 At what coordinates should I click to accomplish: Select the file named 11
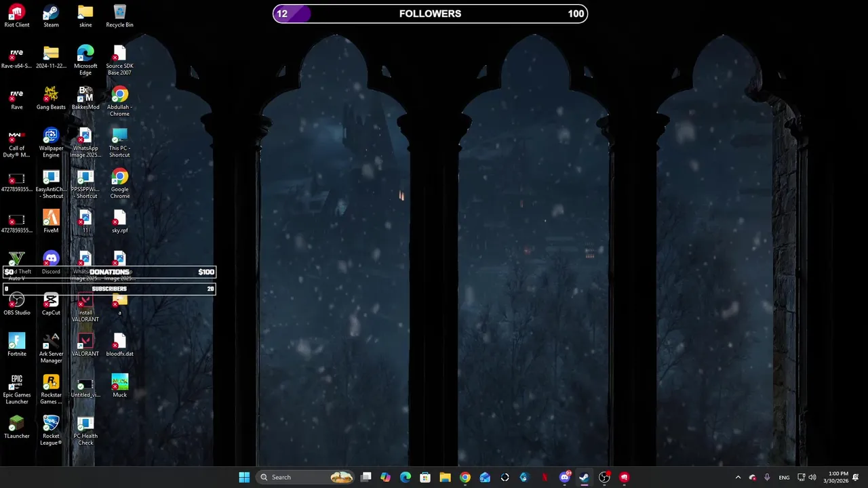(x=85, y=222)
